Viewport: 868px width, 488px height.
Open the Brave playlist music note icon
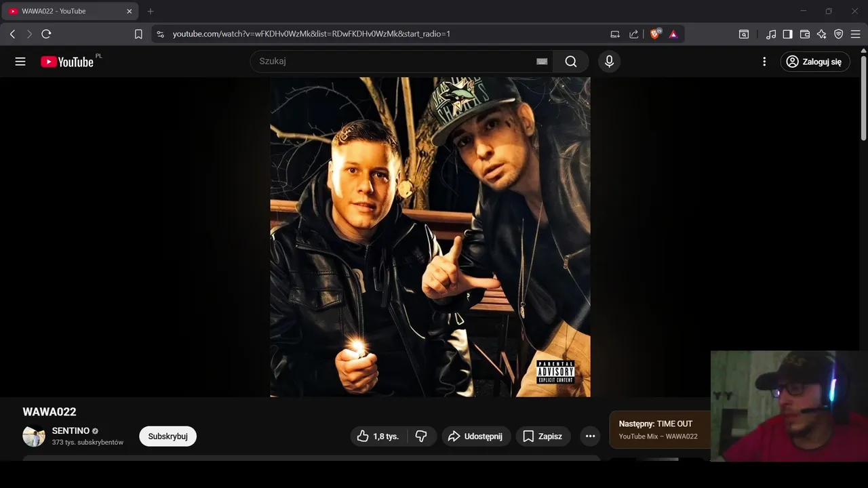(771, 34)
